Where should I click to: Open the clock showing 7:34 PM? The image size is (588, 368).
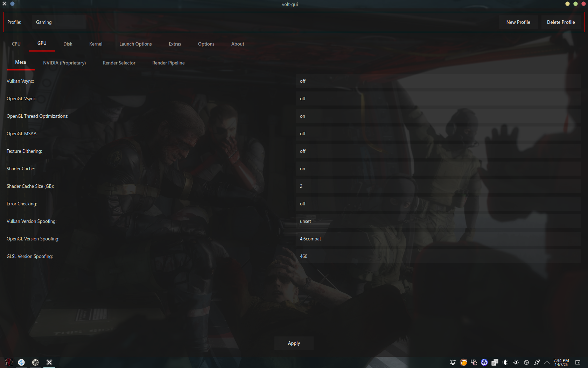[x=561, y=362]
